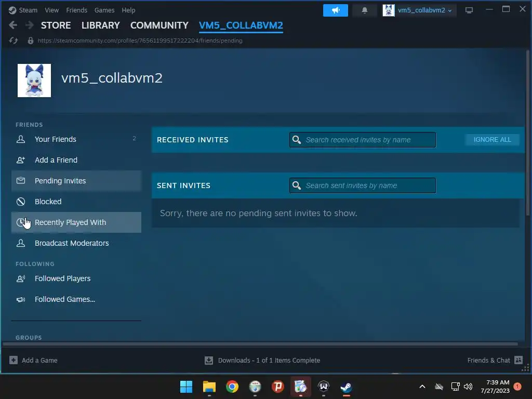Open File Explorer from taskbar
The image size is (532, 399).
click(x=209, y=387)
